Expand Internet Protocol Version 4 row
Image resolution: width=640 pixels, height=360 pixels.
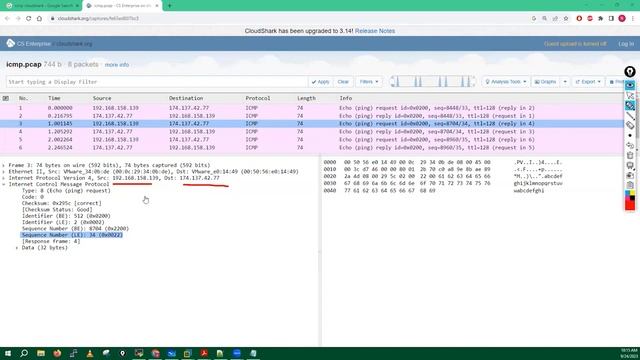tap(4, 178)
